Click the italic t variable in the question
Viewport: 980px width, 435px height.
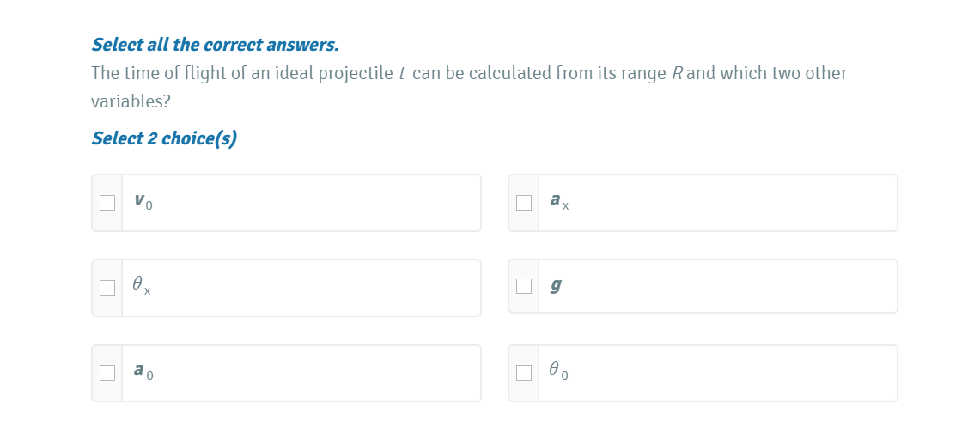[x=402, y=74]
